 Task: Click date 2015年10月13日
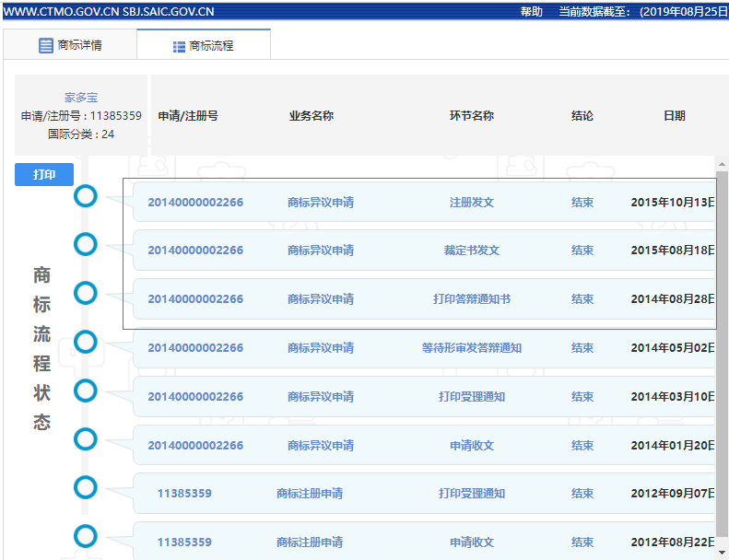pyautogui.click(x=673, y=202)
